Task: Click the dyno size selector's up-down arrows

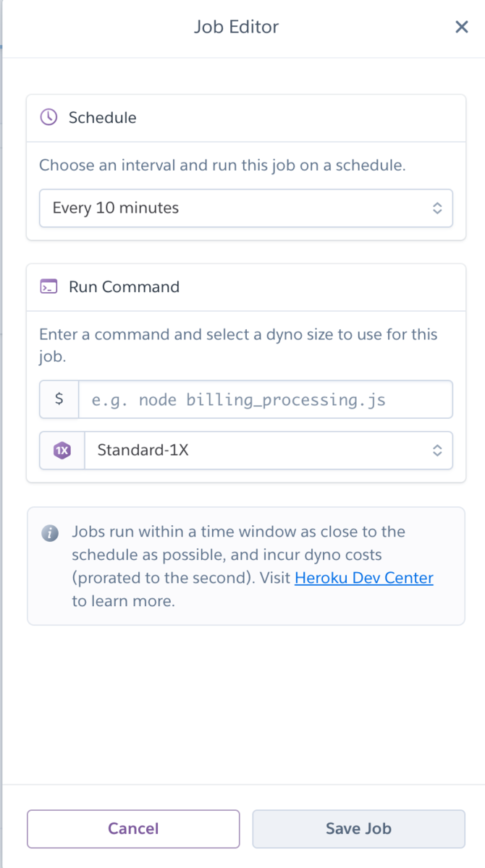Action: (437, 451)
